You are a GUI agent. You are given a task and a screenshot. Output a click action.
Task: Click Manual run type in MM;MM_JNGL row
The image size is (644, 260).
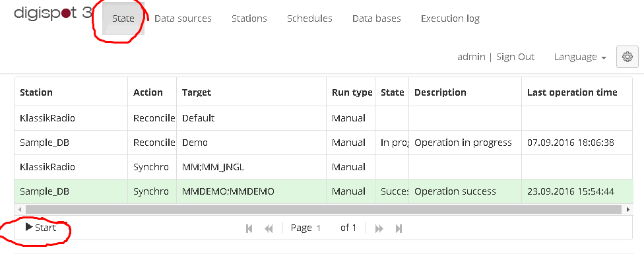[x=351, y=167]
